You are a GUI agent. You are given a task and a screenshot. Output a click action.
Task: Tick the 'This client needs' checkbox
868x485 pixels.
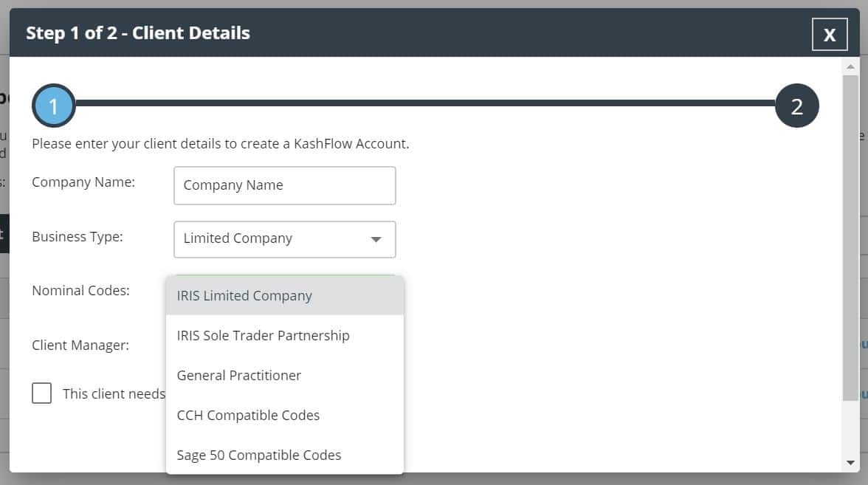[42, 393]
